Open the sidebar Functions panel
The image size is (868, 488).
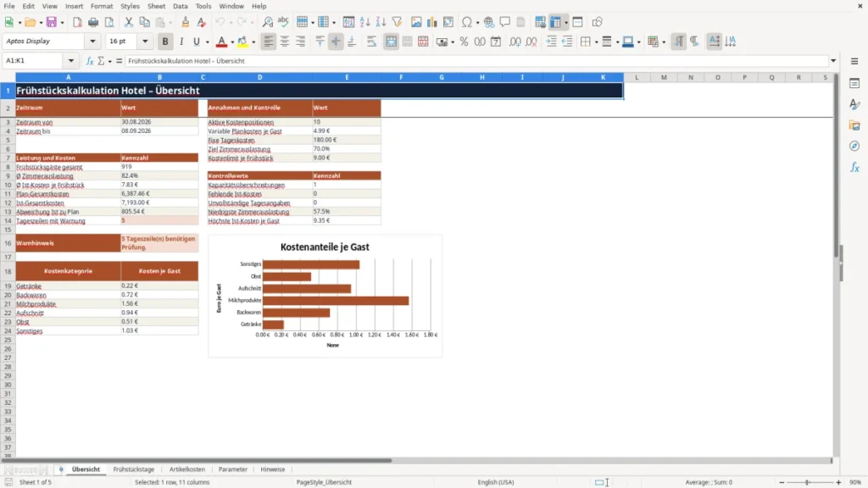pyautogui.click(x=854, y=167)
